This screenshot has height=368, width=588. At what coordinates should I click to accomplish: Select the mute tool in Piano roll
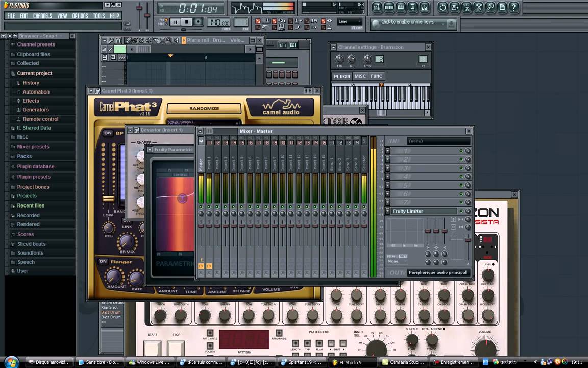[149, 40]
